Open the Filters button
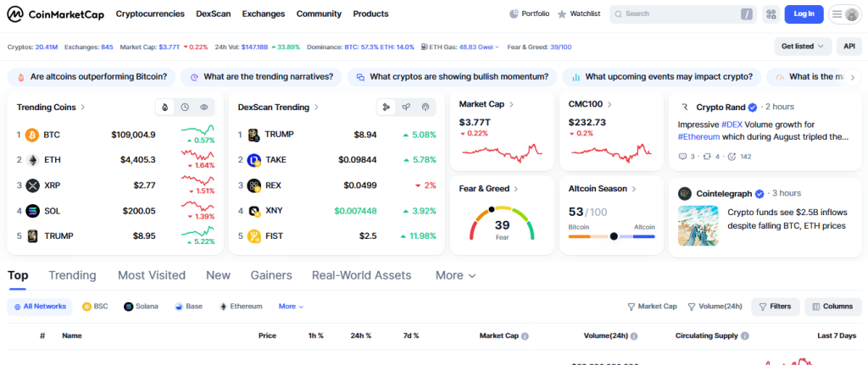Screen dimensions: 868x365 click(x=775, y=307)
